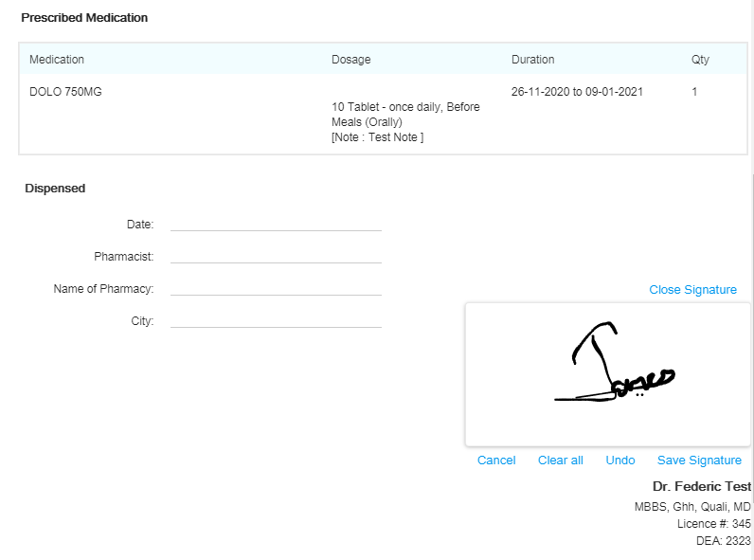Click the Pharmacist input field
This screenshot has width=754, height=560.
[x=276, y=256]
